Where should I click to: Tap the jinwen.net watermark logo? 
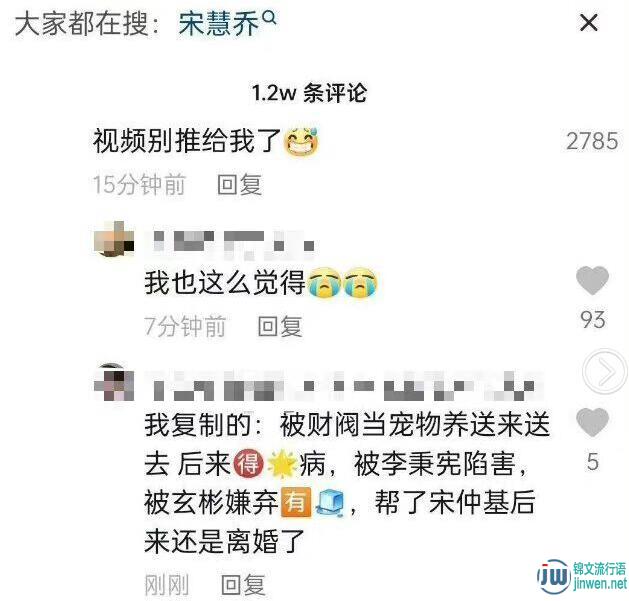coord(582,577)
